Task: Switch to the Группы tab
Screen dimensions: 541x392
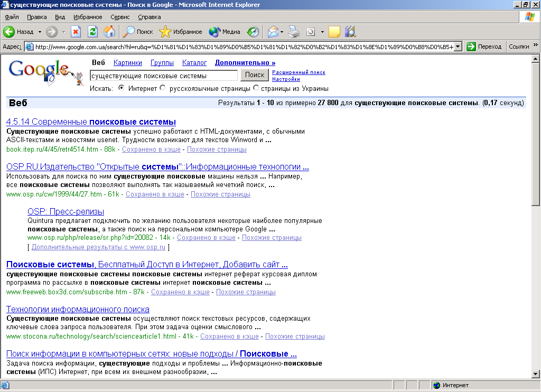Action: click(162, 62)
